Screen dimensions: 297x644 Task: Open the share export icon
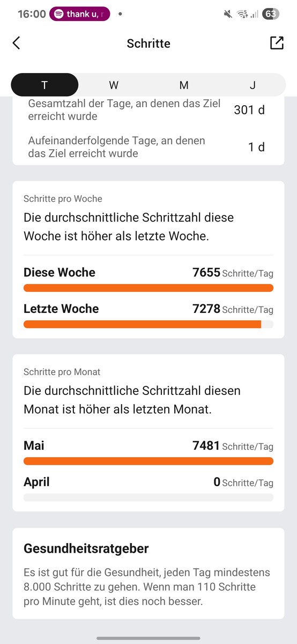coord(277,43)
